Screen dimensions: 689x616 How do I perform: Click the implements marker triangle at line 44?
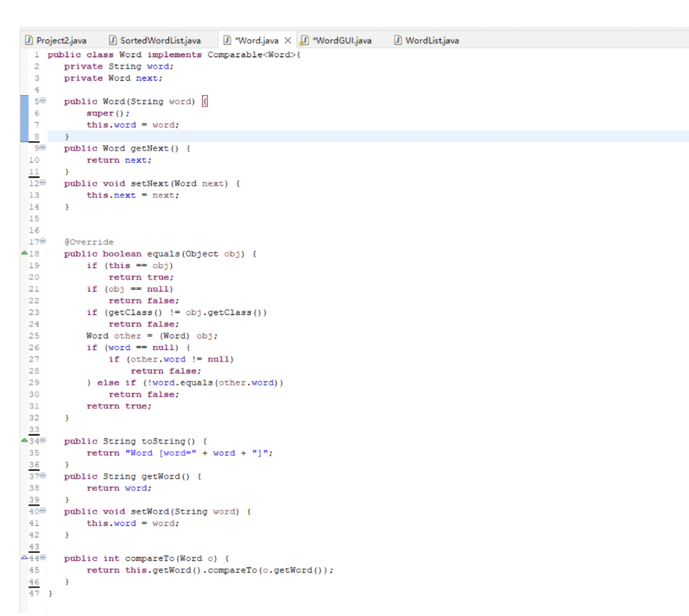click(24, 557)
